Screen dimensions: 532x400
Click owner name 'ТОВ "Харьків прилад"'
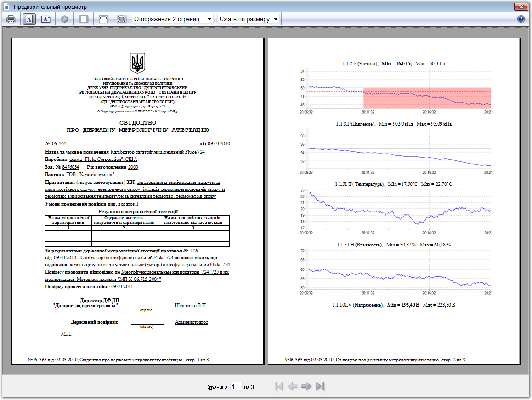(x=90, y=175)
